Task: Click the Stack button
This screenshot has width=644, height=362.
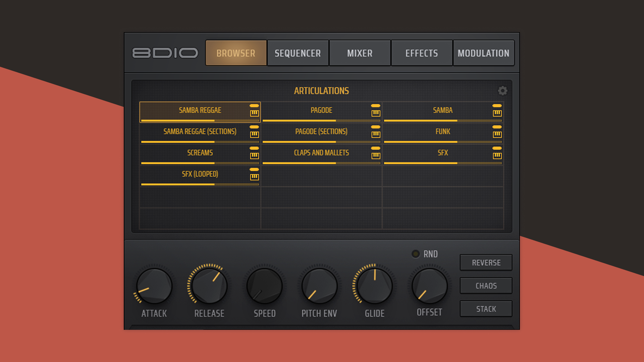Action: pyautogui.click(x=486, y=309)
